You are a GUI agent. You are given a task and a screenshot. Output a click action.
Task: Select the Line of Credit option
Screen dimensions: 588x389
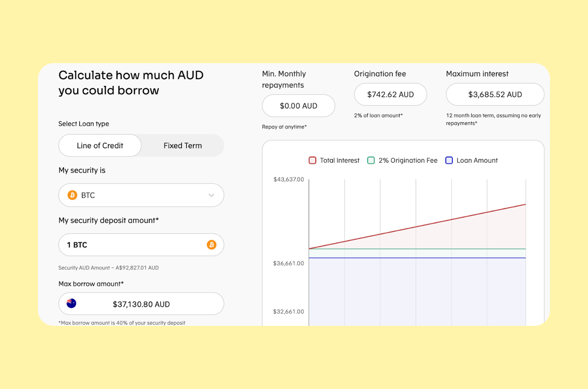pos(100,146)
